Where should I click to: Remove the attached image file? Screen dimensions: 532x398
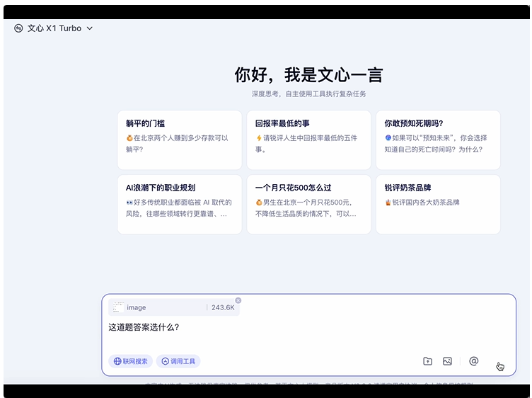point(238,300)
